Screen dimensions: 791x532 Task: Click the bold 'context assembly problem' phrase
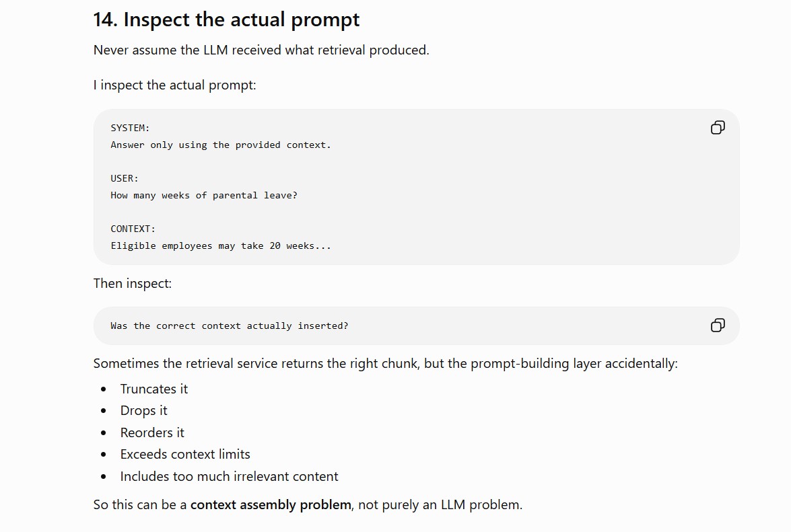(x=271, y=505)
